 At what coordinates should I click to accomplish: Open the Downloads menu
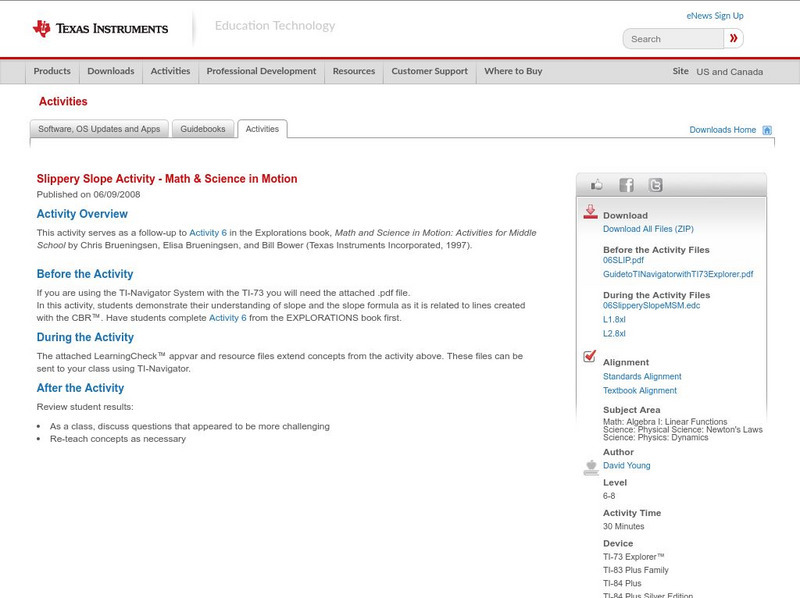click(111, 71)
